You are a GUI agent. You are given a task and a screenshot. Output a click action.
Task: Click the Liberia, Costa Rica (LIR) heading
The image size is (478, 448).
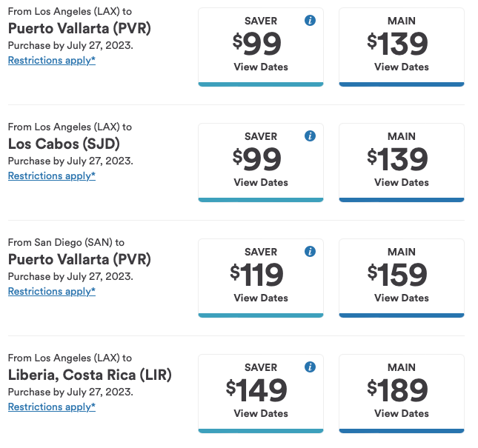90,375
